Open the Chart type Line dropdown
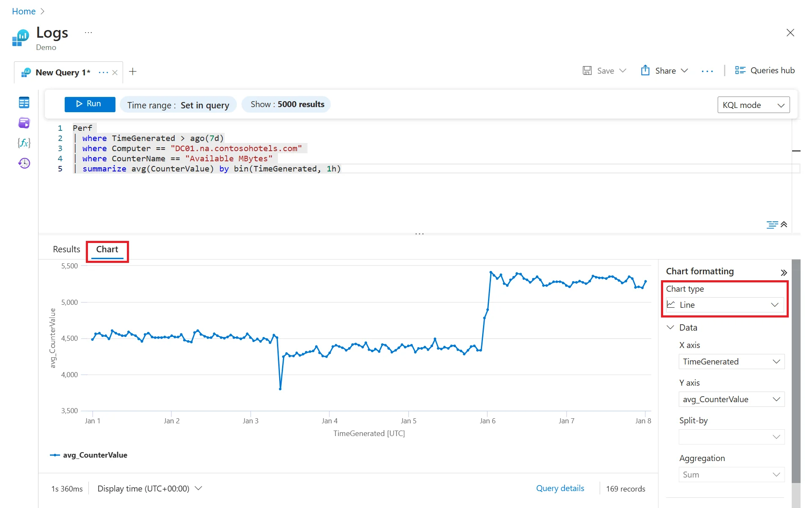This screenshot has height=508, width=812. click(x=724, y=305)
